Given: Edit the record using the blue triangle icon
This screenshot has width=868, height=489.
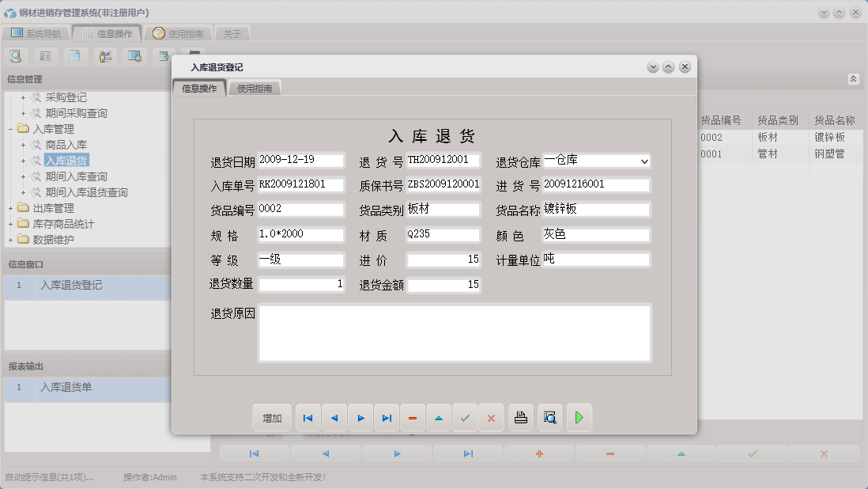Looking at the screenshot, I should [x=438, y=417].
